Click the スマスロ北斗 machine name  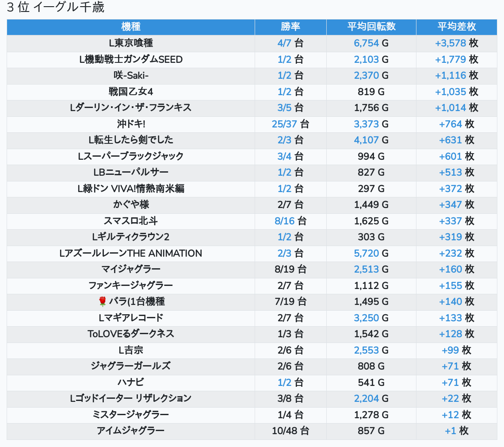(131, 221)
